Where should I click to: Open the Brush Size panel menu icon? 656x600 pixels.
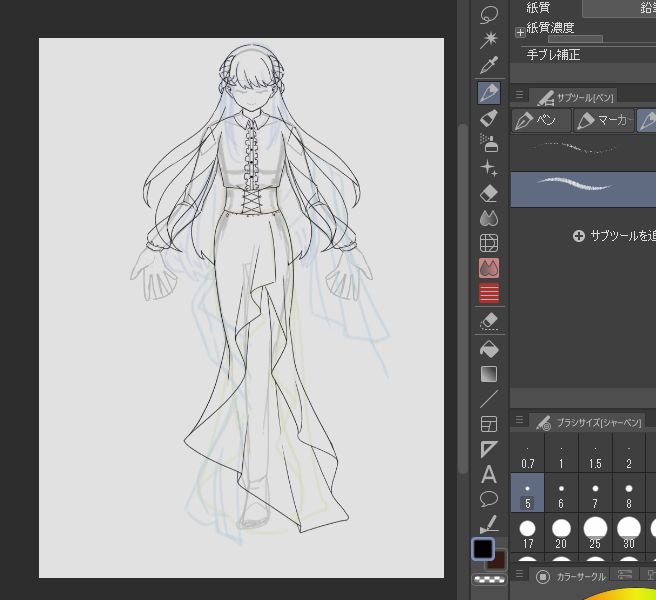519,420
